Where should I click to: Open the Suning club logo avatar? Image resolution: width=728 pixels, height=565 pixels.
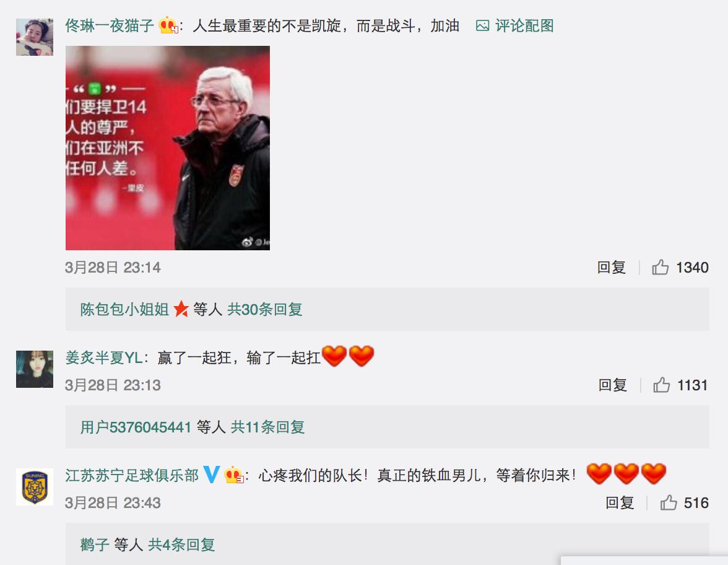[35, 487]
